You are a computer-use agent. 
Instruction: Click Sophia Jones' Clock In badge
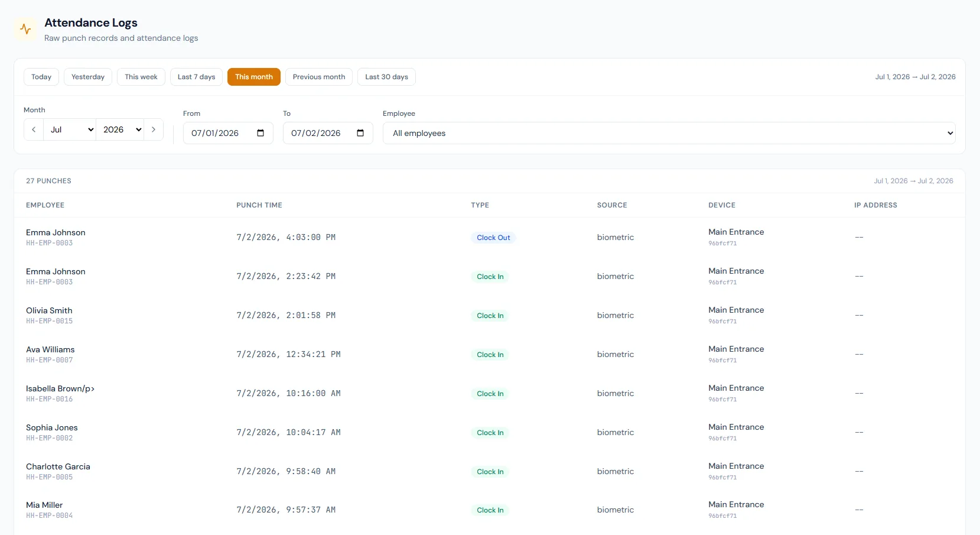490,433
